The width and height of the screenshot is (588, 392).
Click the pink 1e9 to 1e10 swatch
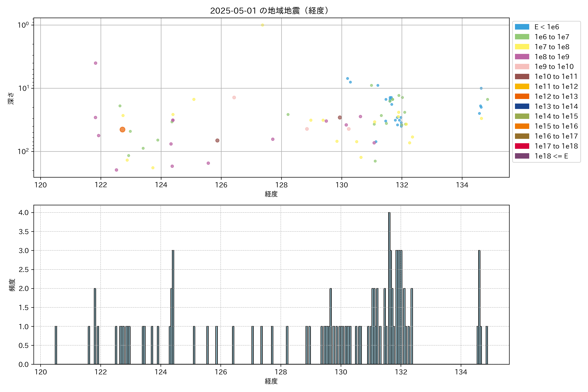[x=522, y=67]
